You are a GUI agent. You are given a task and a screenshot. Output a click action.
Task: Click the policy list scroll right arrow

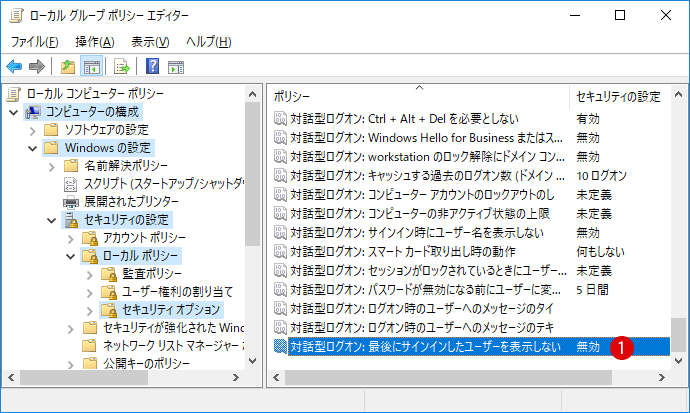pyautogui.click(x=661, y=377)
